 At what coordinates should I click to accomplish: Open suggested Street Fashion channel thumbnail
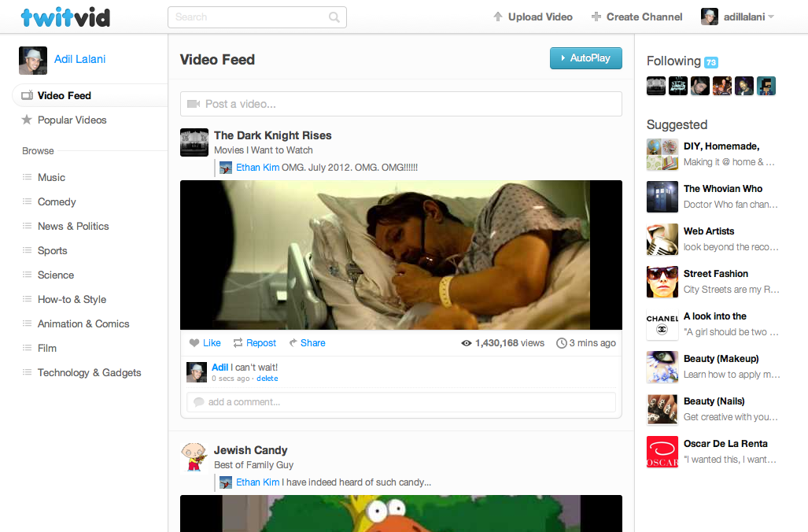coord(662,282)
